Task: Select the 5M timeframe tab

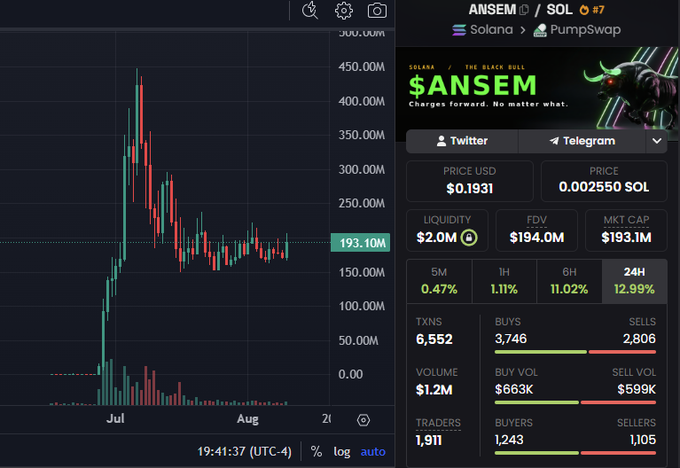Action: click(x=439, y=281)
